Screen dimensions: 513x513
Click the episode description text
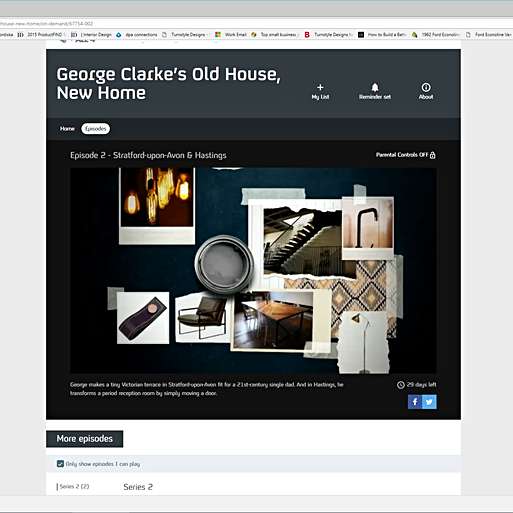pos(207,389)
